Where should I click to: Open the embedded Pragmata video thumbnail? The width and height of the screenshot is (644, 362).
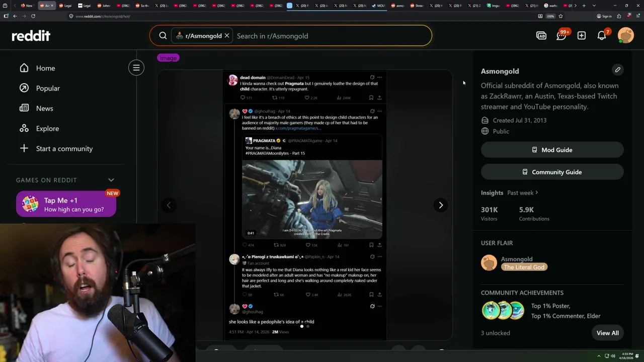tap(312, 199)
